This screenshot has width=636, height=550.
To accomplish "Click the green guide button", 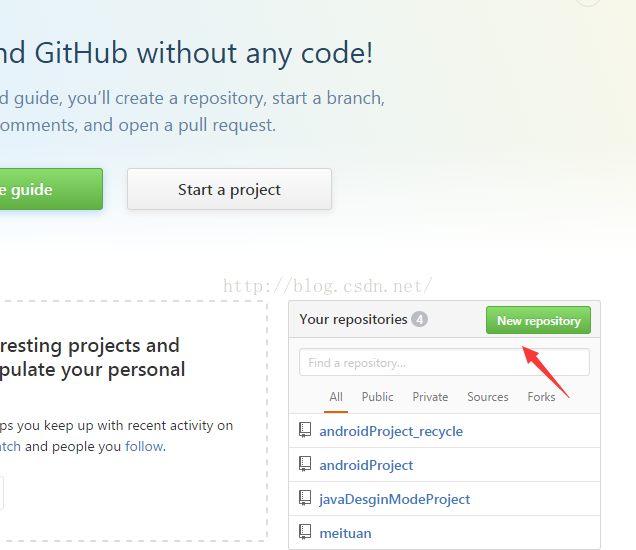I will click(x=51, y=189).
